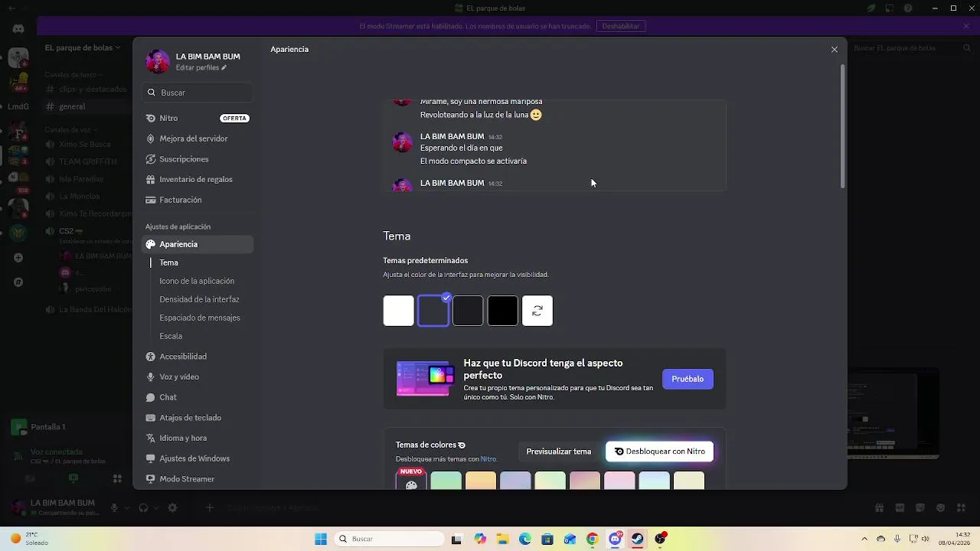Image resolution: width=980 pixels, height=551 pixels.
Task: Go to the Suscripciones section
Action: point(198,159)
